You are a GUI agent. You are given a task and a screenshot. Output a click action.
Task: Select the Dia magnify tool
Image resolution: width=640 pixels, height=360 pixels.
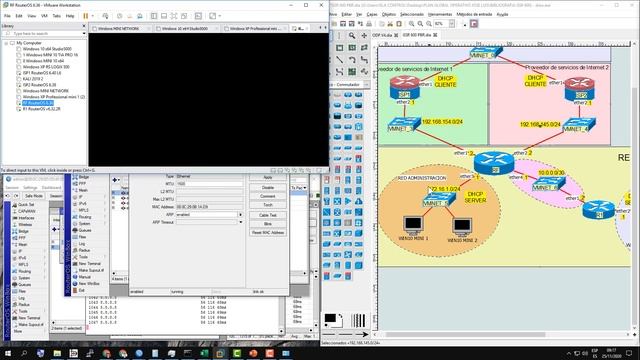tap(352, 36)
